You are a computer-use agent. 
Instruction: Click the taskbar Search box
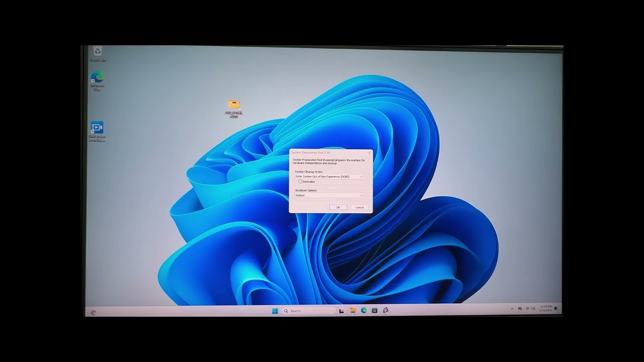tap(308, 311)
